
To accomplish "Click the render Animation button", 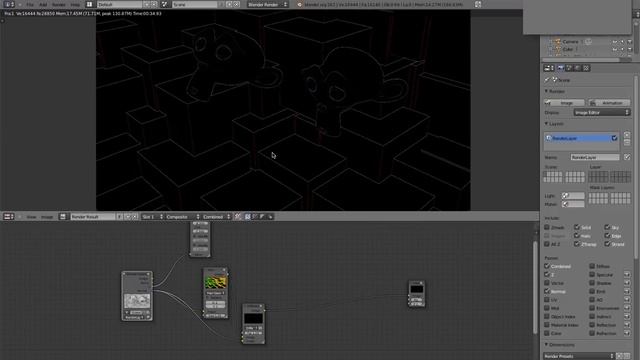I will pos(609,103).
